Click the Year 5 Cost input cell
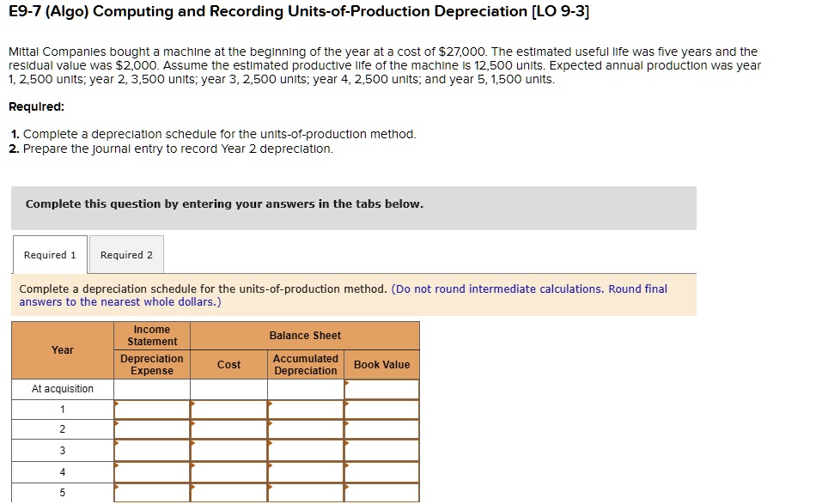The width and height of the screenshot is (816, 504). (x=228, y=491)
